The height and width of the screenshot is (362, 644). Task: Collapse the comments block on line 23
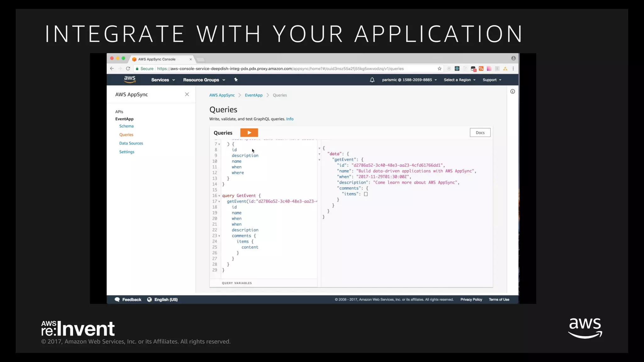219,236
